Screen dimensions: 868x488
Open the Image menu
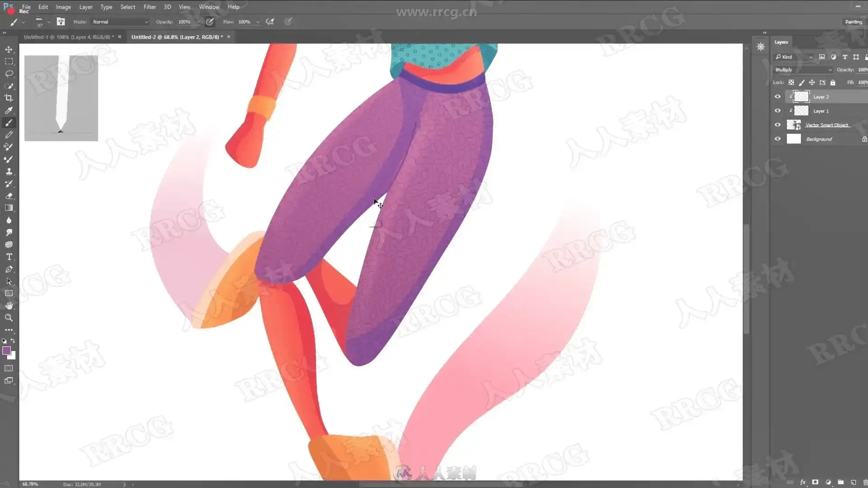[63, 7]
